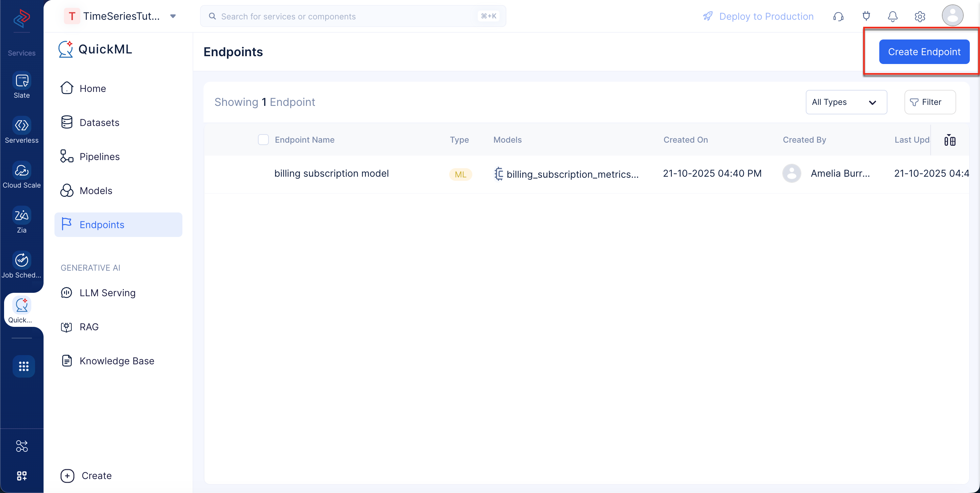Click the Create Endpoint button
The height and width of the screenshot is (493, 980).
[924, 52]
